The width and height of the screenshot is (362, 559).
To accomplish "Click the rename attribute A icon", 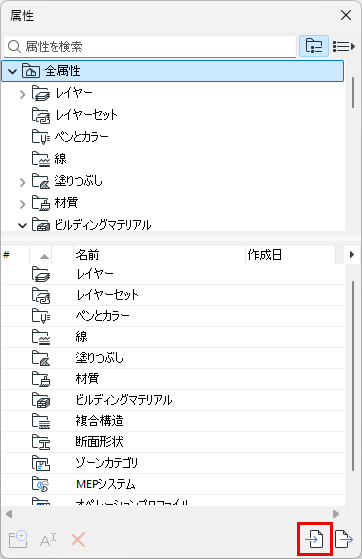I will click(48, 540).
